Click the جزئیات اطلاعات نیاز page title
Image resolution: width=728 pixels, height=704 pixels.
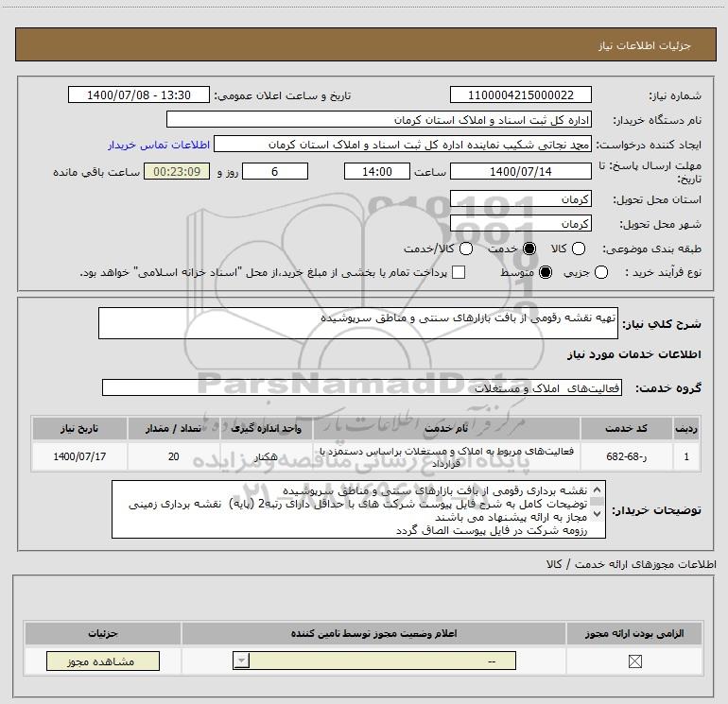tap(645, 45)
